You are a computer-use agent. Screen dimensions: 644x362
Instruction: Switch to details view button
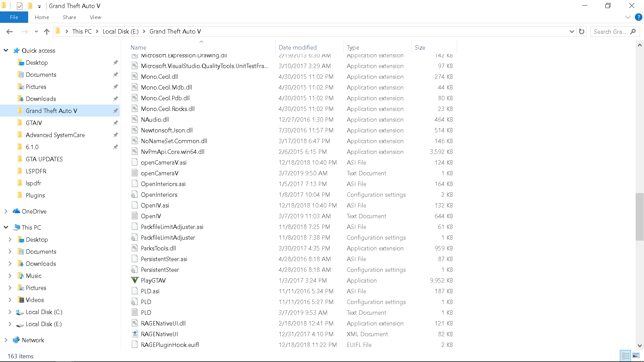[x=626, y=356]
